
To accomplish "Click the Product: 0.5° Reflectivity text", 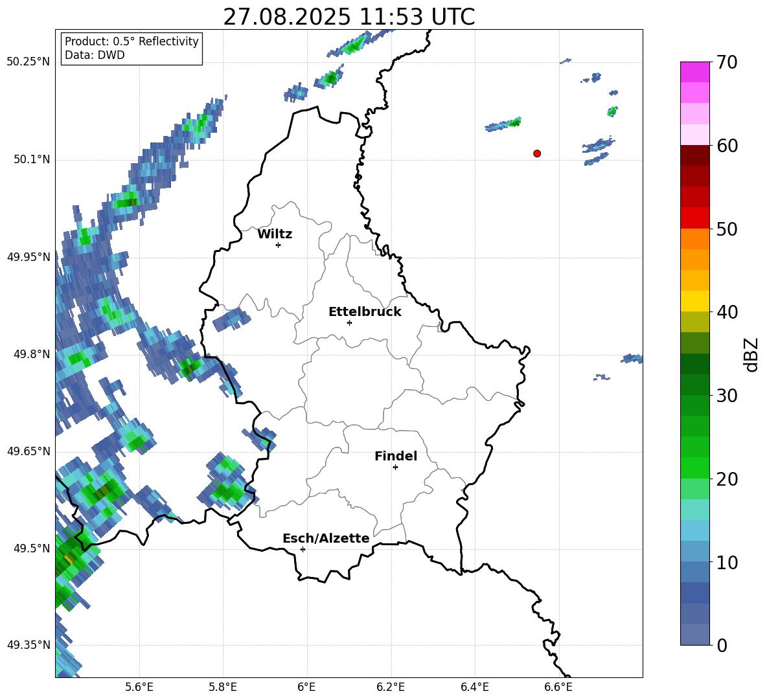I will 132,41.
